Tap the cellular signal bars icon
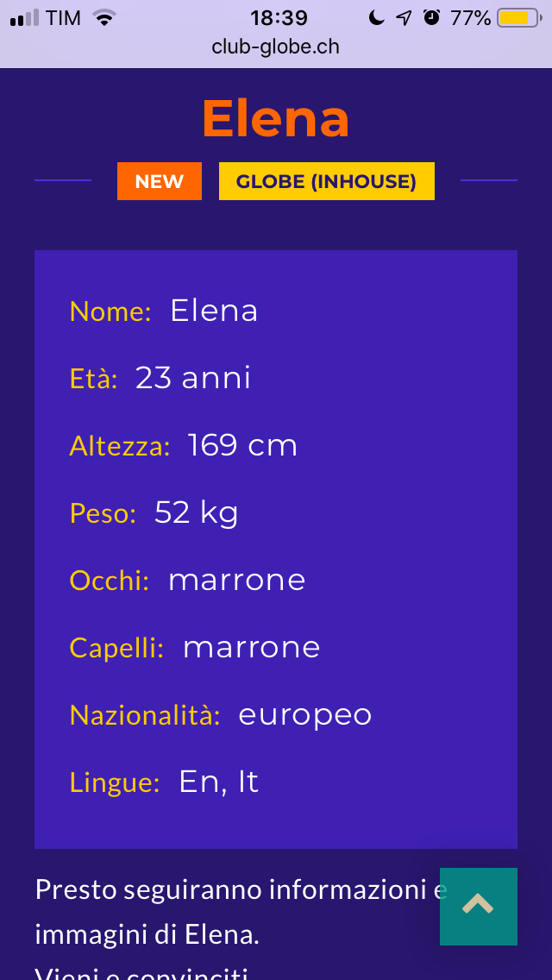This screenshot has width=552, height=980. [x=25, y=18]
